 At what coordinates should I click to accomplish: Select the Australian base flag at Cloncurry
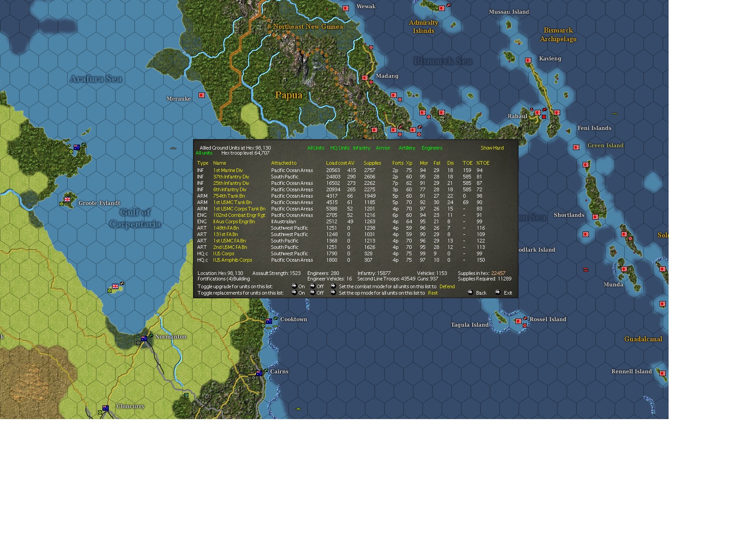click(x=106, y=408)
